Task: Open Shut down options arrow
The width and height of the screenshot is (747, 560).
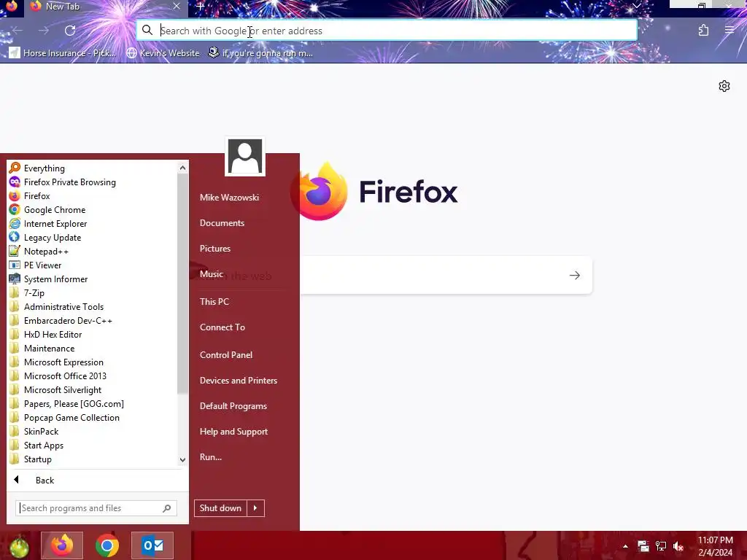Action: point(255,508)
